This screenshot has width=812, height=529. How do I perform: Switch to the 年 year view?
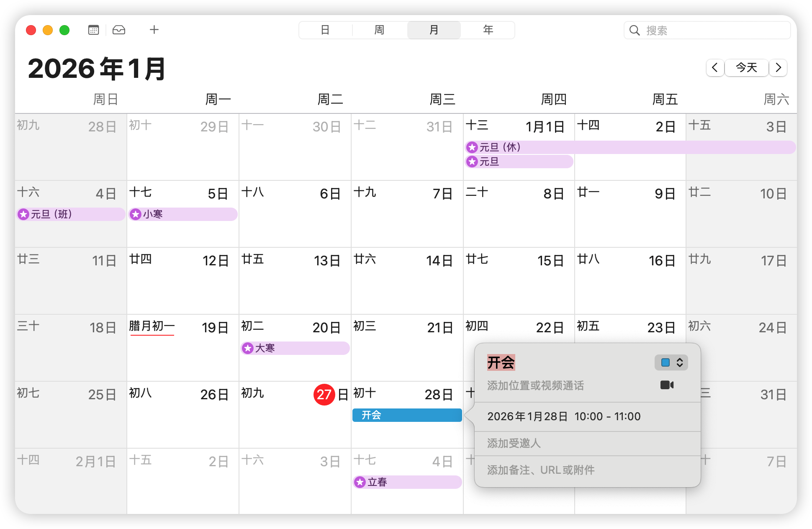tap(488, 30)
